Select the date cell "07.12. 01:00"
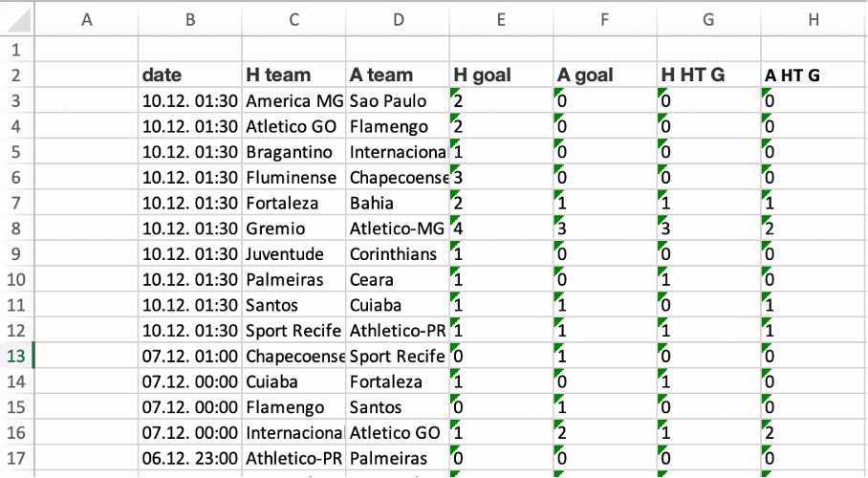Image resolution: width=868 pixels, height=478 pixels. (x=189, y=357)
